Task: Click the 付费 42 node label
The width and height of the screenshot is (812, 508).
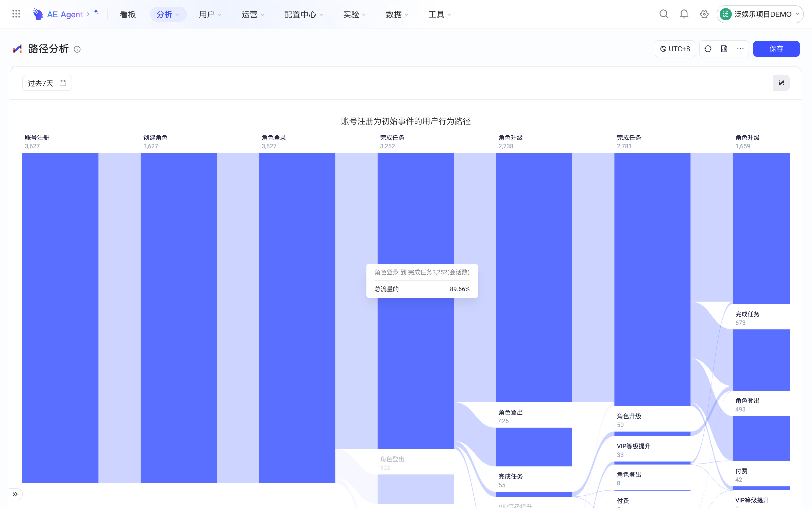Action: (x=741, y=475)
